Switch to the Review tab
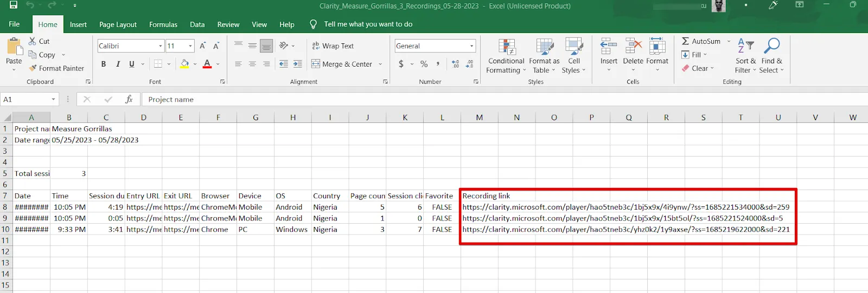Image resolution: width=868 pixels, height=293 pixels. pyautogui.click(x=228, y=24)
